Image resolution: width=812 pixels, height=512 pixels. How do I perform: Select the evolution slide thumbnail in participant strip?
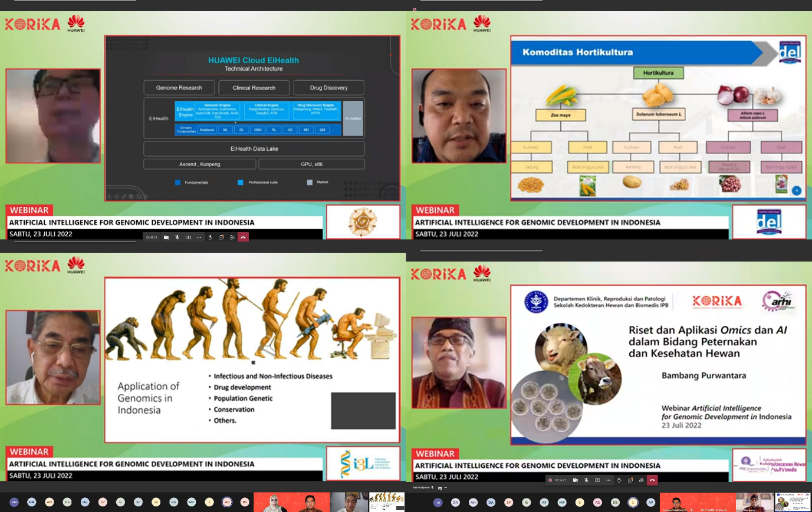[387, 502]
